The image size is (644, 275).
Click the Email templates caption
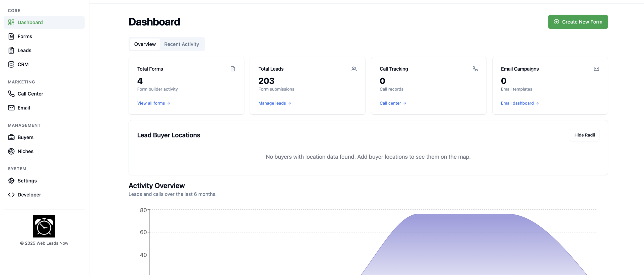coord(516,89)
